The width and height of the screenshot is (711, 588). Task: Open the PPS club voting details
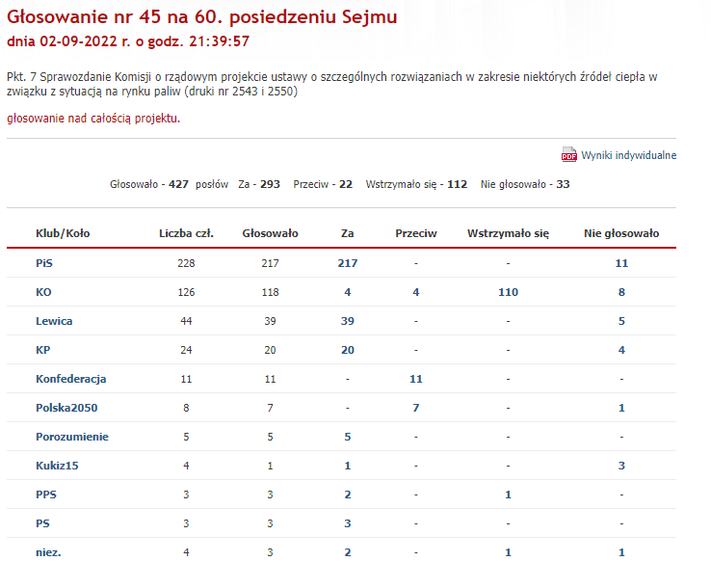pyautogui.click(x=46, y=494)
